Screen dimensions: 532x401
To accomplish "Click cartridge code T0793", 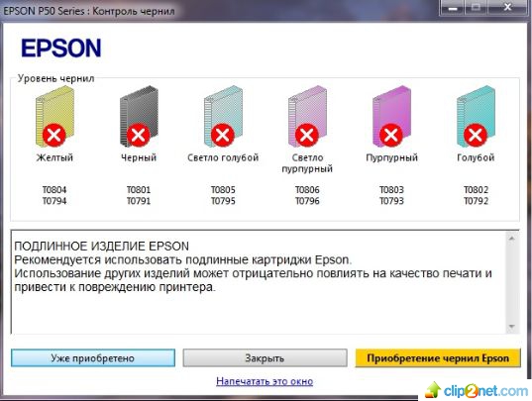I will [391, 201].
